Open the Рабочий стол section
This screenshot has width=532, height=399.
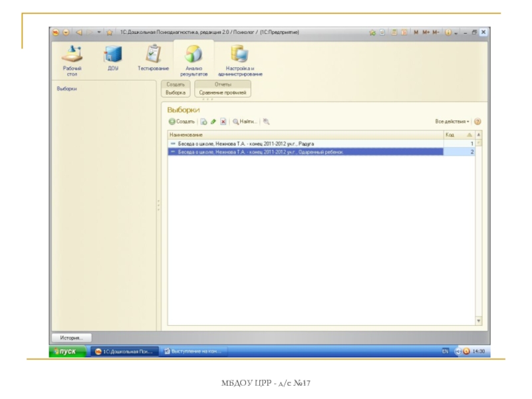coord(72,61)
